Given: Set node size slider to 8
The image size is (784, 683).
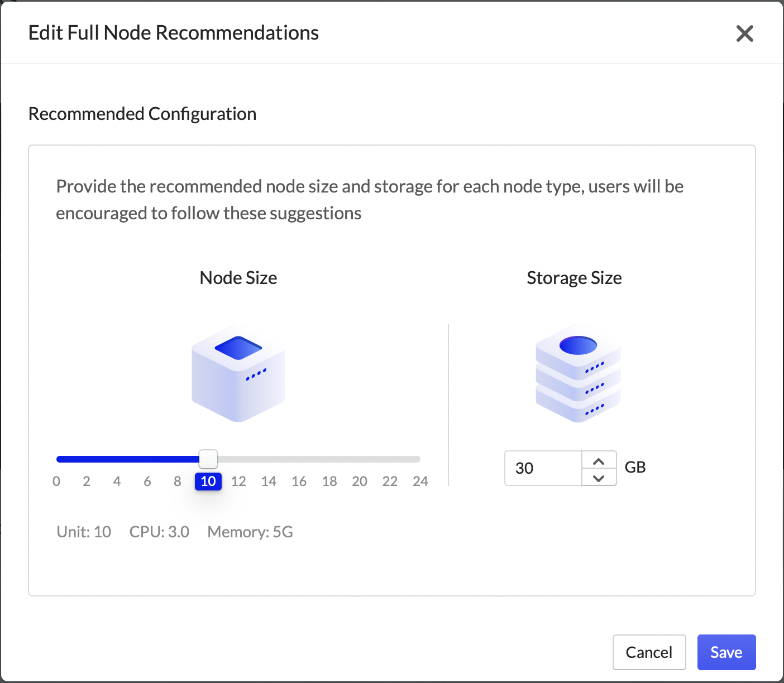Looking at the screenshot, I should point(178,481).
